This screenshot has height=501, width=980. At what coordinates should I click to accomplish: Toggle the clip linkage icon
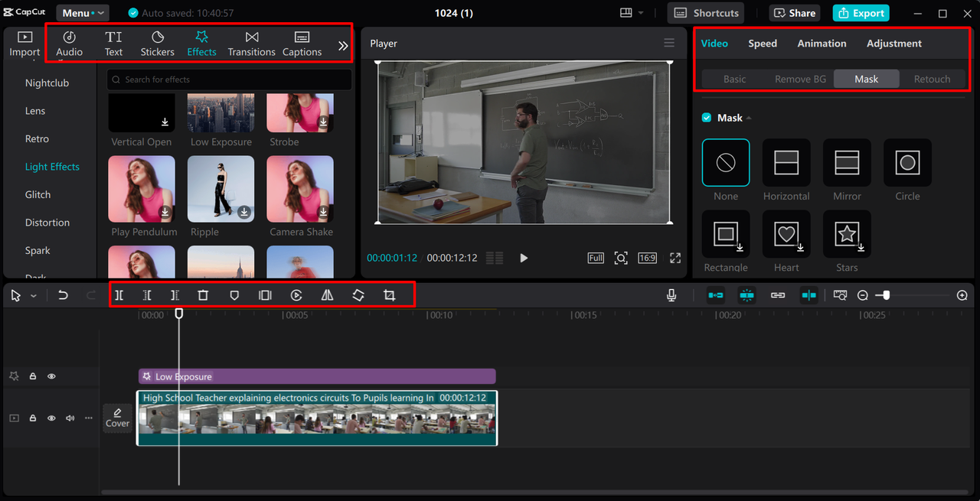(778, 295)
